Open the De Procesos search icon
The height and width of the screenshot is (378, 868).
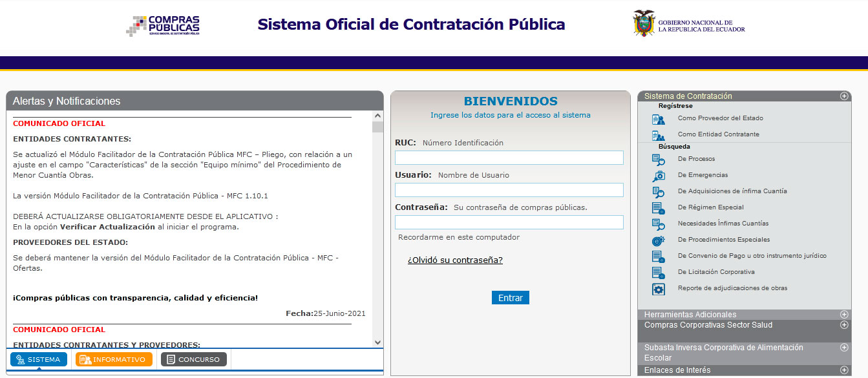[x=658, y=159]
